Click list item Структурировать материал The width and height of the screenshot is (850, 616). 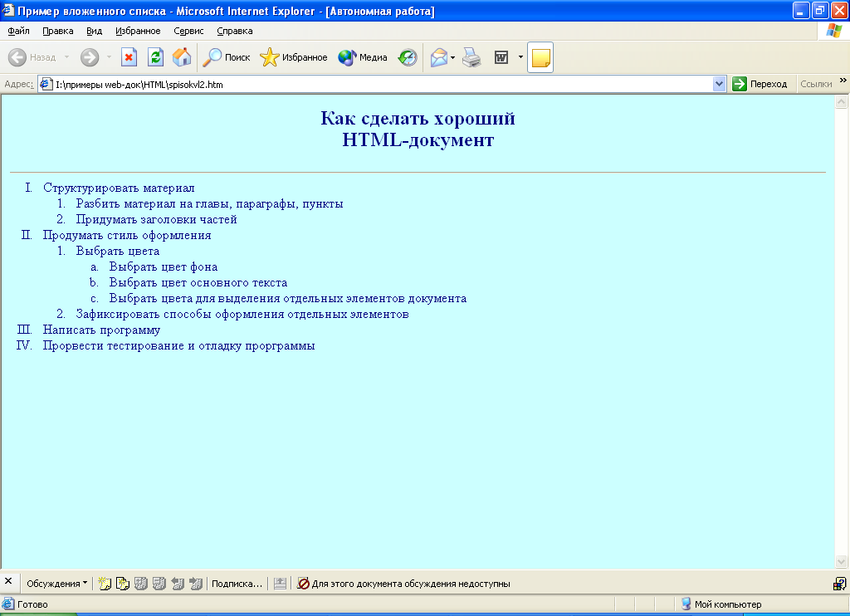(119, 188)
